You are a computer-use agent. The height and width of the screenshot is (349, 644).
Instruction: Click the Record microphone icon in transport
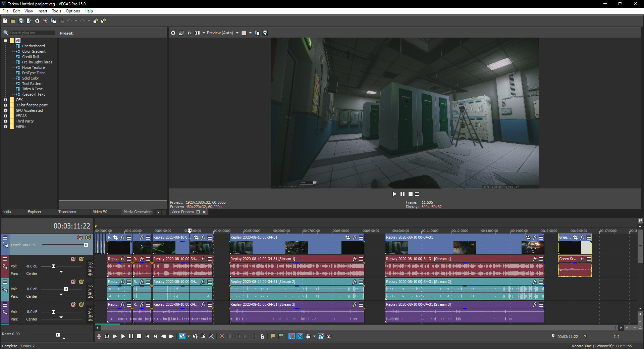[x=99, y=336]
